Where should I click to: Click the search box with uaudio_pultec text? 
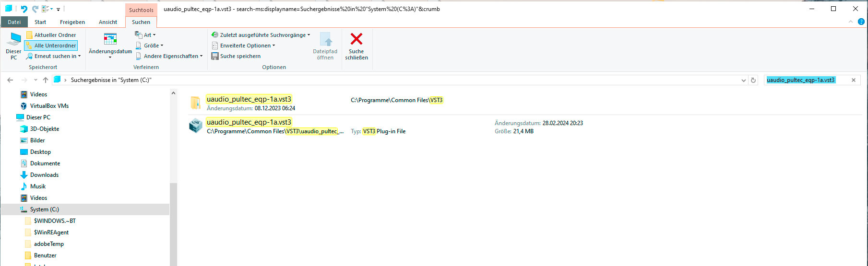806,80
